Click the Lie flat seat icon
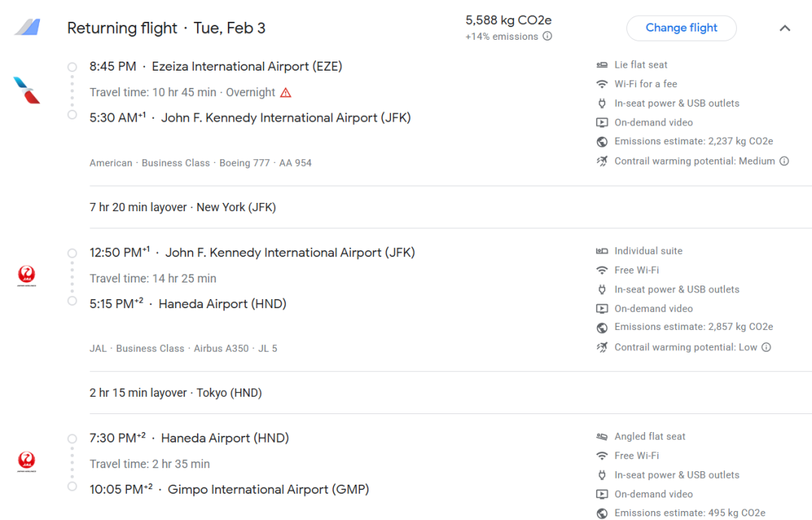Viewport: 812px width, 520px height. pyautogui.click(x=601, y=65)
